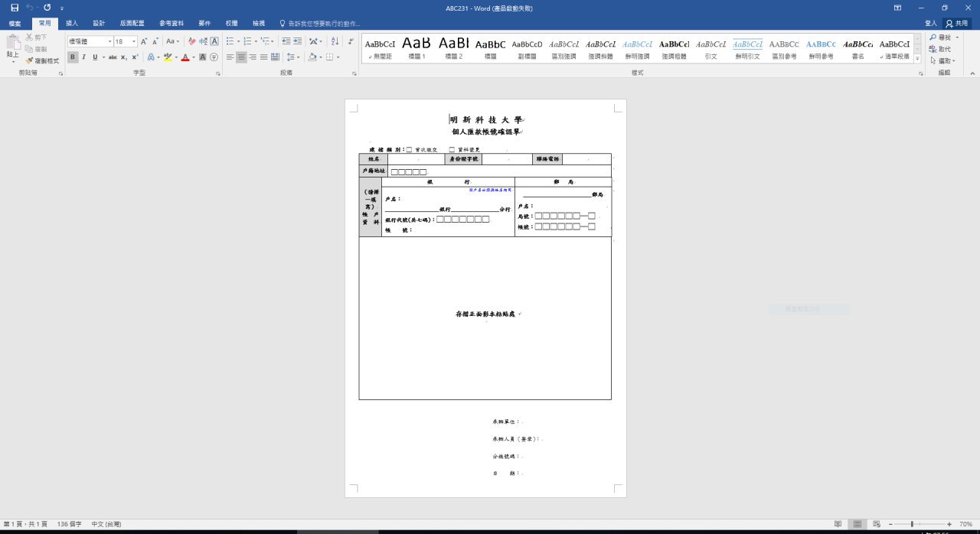Click the 共用 (Share) button
This screenshot has width=980, height=534.
click(957, 24)
